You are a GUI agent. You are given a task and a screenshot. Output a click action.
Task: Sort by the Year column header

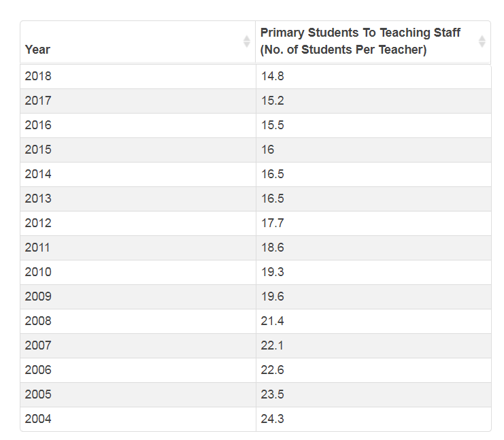point(37,50)
